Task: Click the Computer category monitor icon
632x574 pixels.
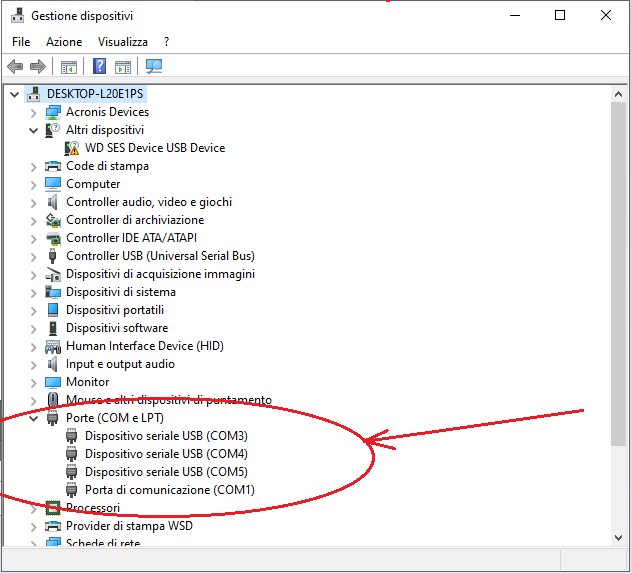Action: click(53, 184)
